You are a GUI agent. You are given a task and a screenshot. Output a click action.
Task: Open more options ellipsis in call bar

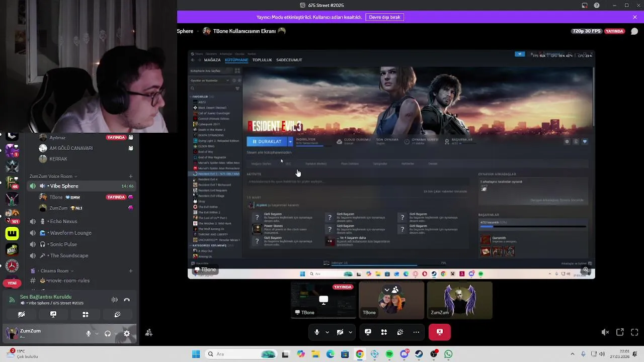tap(416, 332)
